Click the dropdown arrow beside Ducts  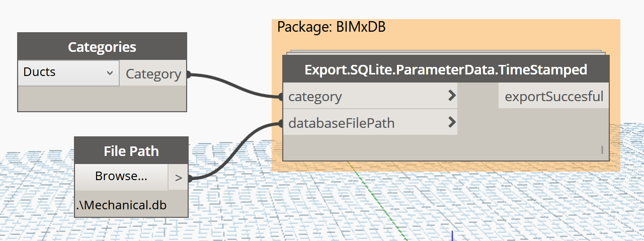110,73
